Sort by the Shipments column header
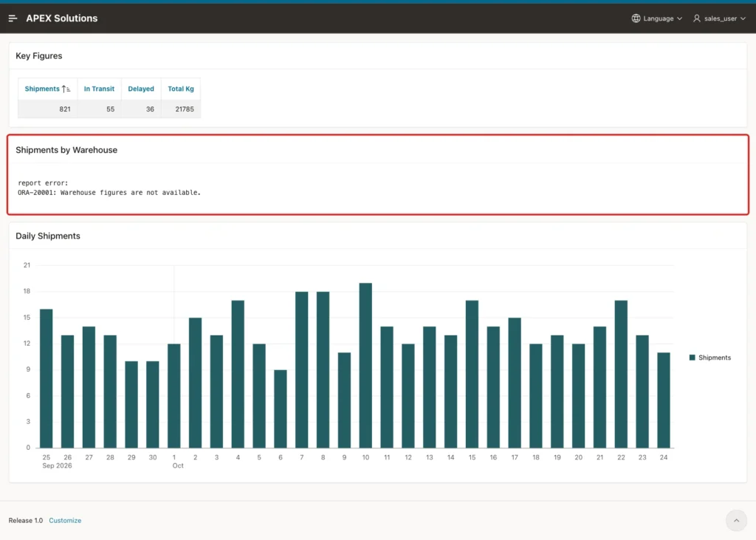Viewport: 756px width, 540px height. tap(42, 89)
